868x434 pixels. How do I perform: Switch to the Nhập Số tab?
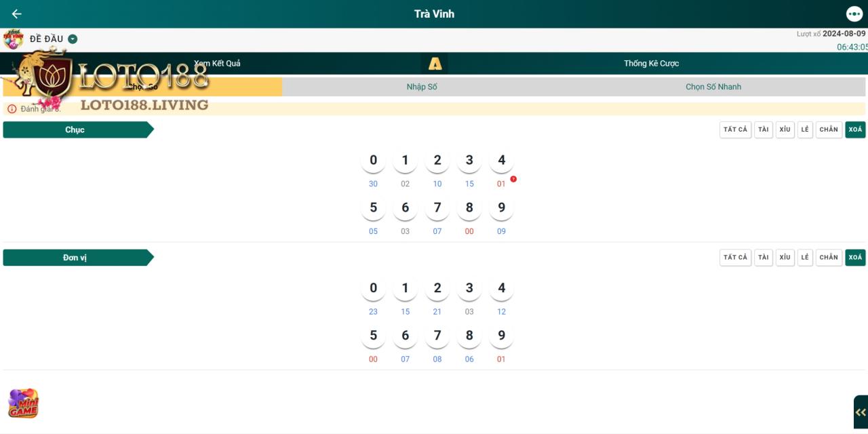point(422,87)
